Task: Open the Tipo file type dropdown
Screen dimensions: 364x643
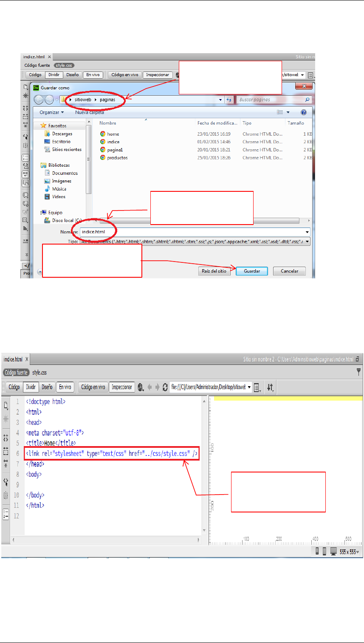Action: pos(195,241)
